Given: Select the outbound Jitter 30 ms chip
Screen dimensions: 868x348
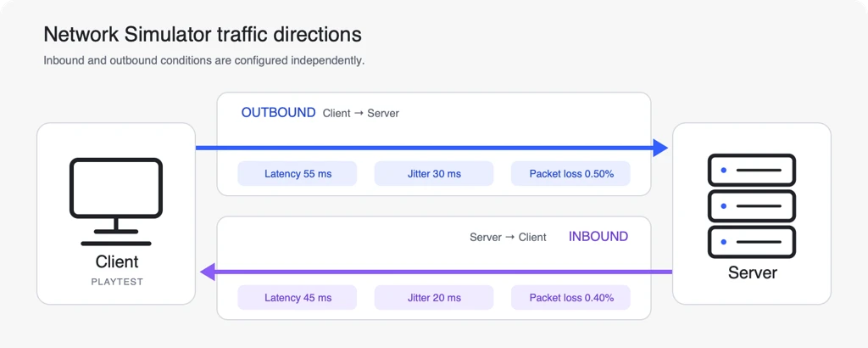Looking at the screenshot, I should (x=434, y=174).
